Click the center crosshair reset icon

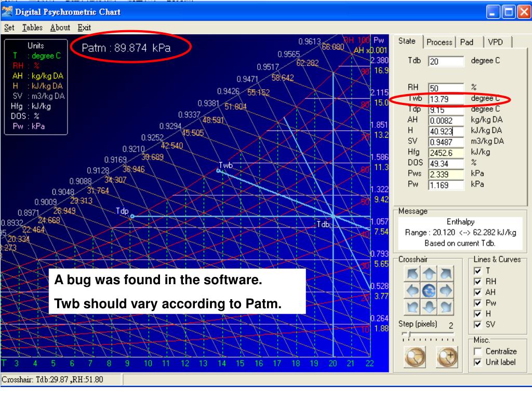click(x=429, y=290)
